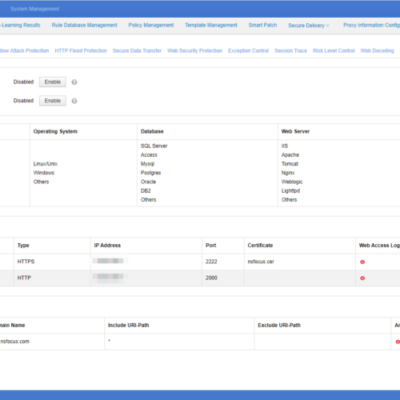Select Nginx in Web Server list
400x400 pixels.
pos(288,173)
